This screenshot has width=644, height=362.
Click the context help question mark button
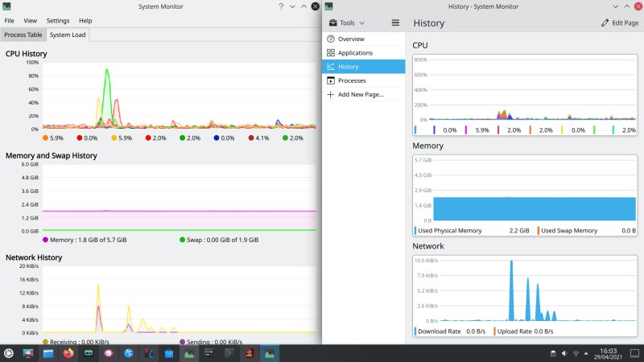point(281,6)
